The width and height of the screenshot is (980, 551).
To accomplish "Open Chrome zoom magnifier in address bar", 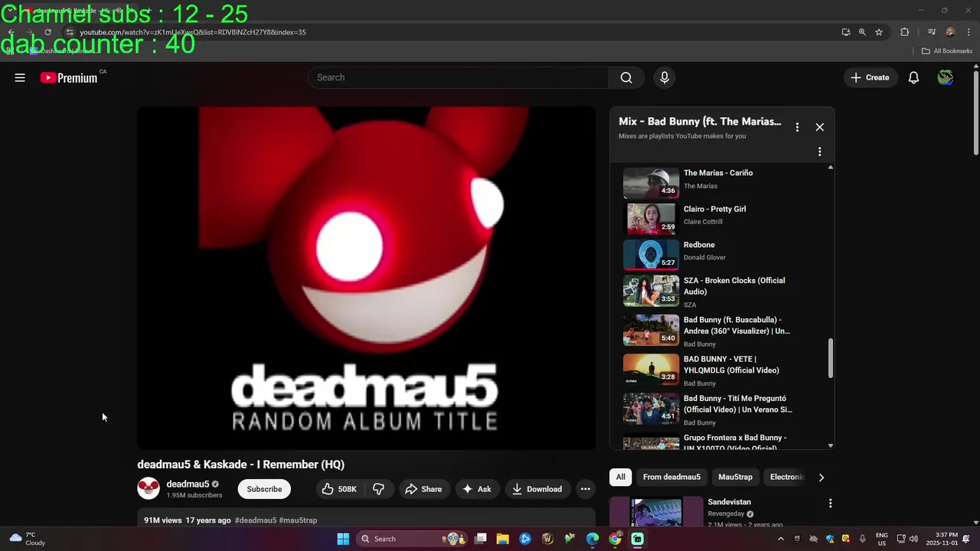I will coord(862,32).
